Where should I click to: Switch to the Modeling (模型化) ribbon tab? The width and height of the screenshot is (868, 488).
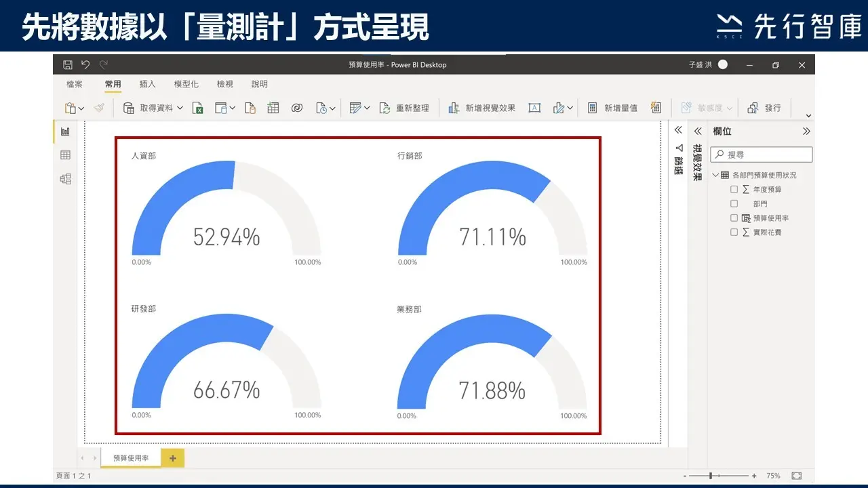186,84
